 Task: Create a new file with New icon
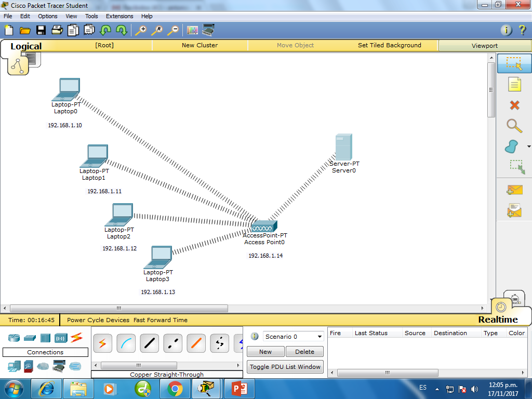pyautogui.click(x=9, y=30)
